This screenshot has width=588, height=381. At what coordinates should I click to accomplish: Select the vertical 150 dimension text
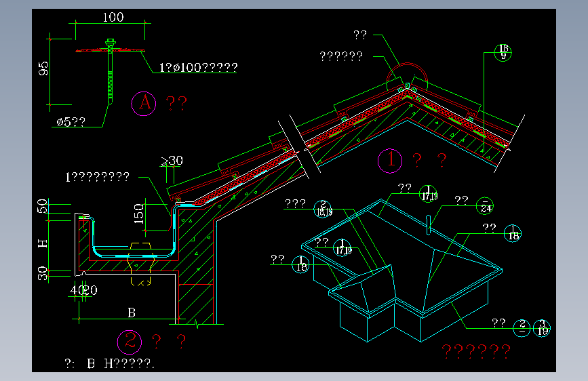(x=139, y=214)
